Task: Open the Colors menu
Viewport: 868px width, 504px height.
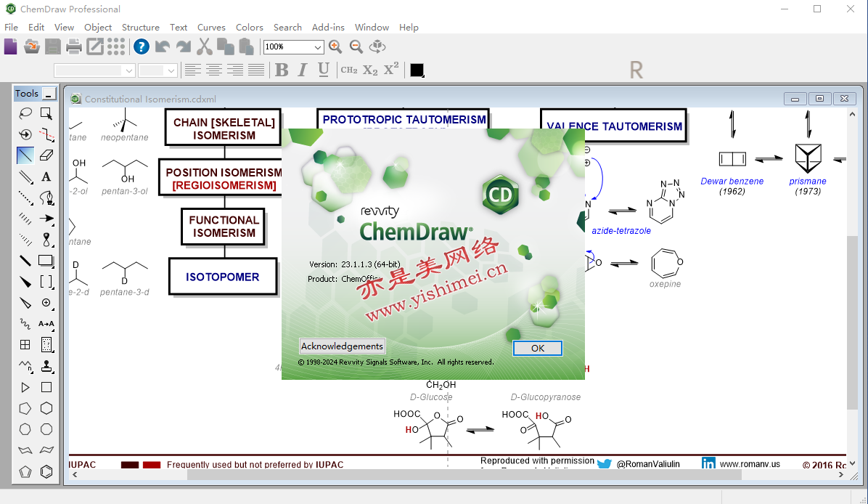Action: [x=250, y=27]
